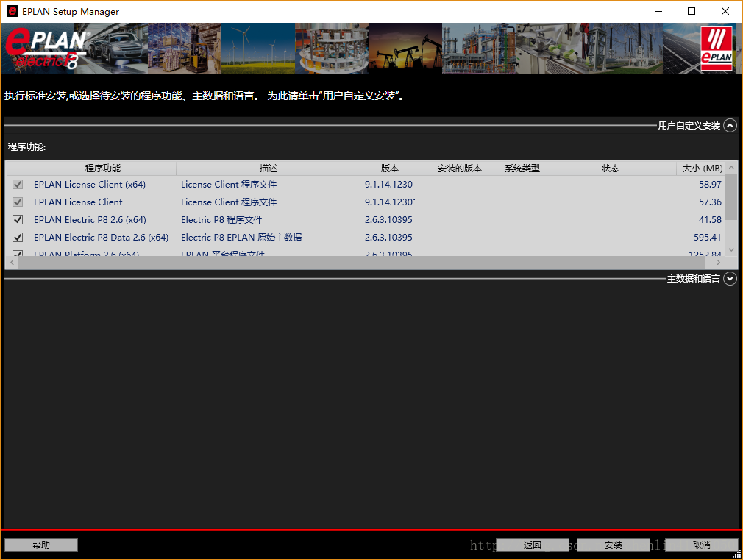Click the red EPLAN brand logo at right
Image resolution: width=743 pixels, height=560 pixels.
click(x=717, y=49)
